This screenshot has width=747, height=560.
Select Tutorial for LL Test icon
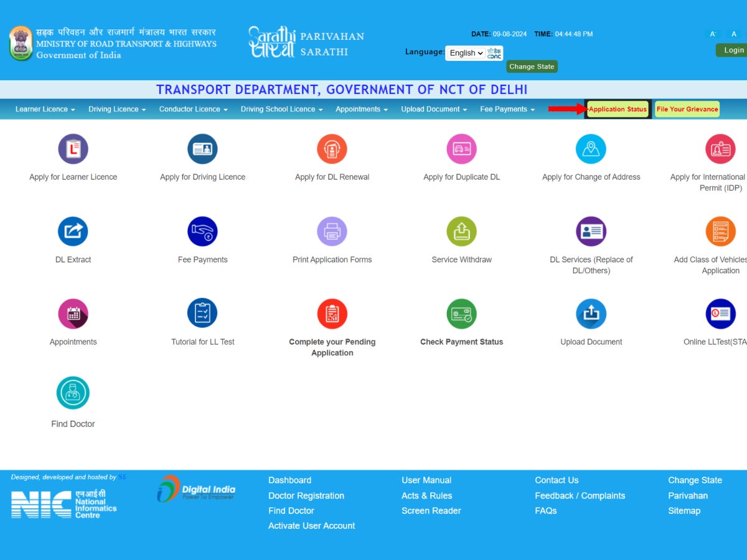(x=202, y=314)
